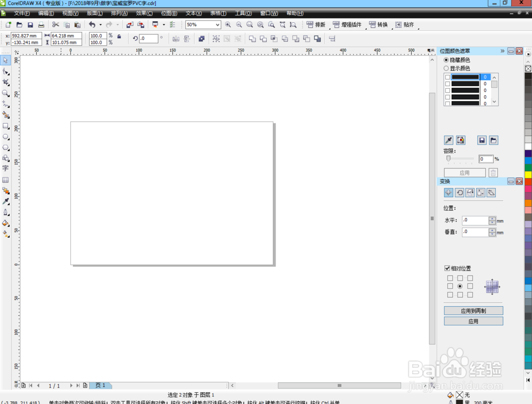532x404 pixels.
Task: Check the first color mask checkbox
Action: click(447, 77)
